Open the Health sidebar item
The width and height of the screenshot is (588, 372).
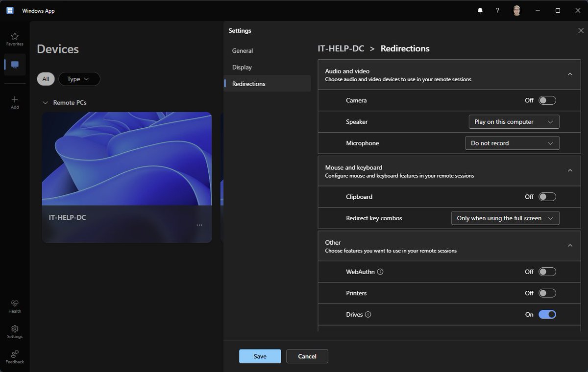coord(15,306)
